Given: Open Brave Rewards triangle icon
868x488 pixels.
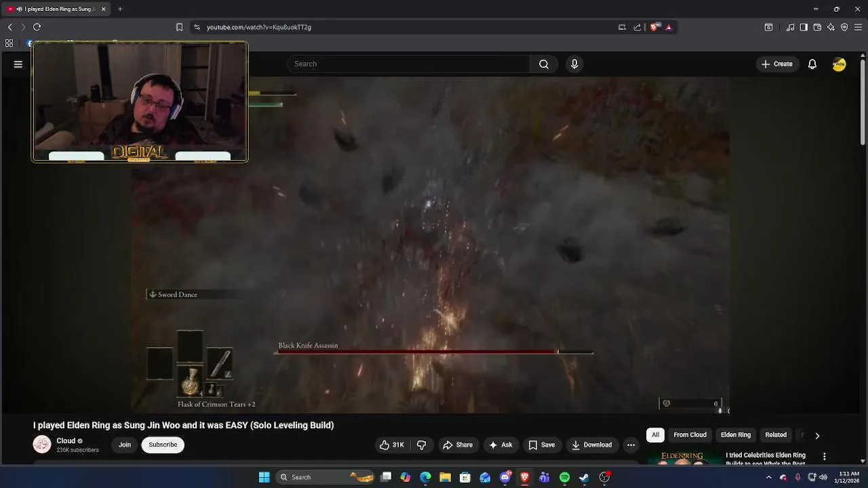Looking at the screenshot, I should click(x=669, y=27).
